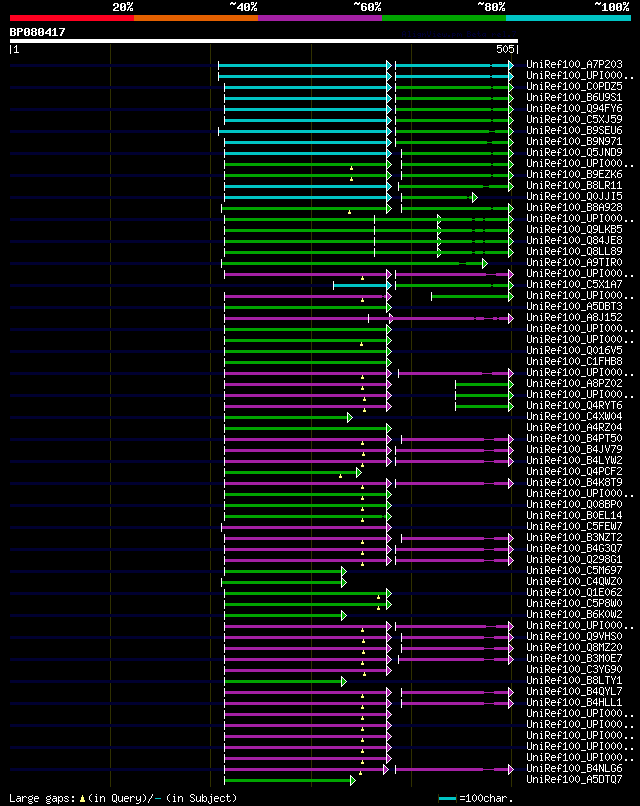Select hit label UniRef100_Q9VHS0
Image resolution: width=640 pixels, height=806 pixels.
click(574, 636)
